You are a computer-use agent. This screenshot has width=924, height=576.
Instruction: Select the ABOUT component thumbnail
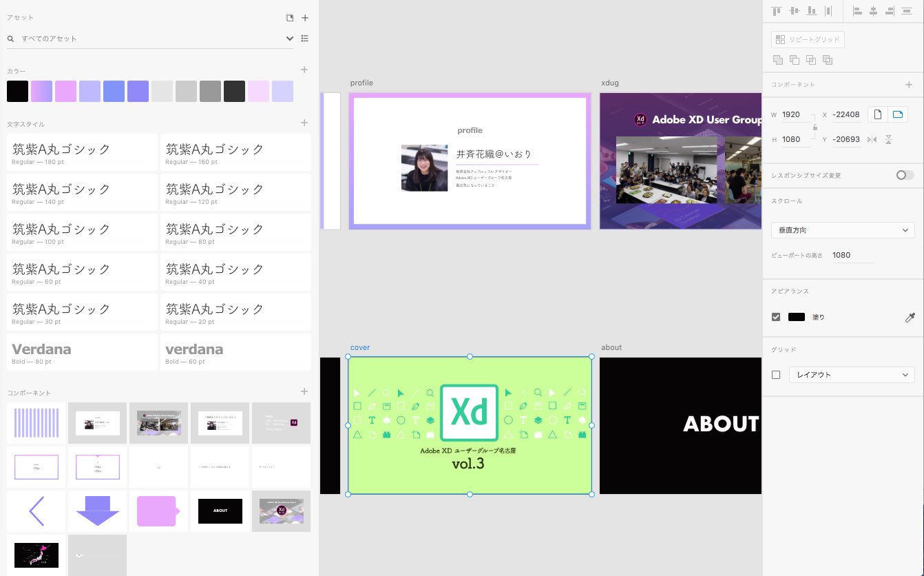[220, 511]
